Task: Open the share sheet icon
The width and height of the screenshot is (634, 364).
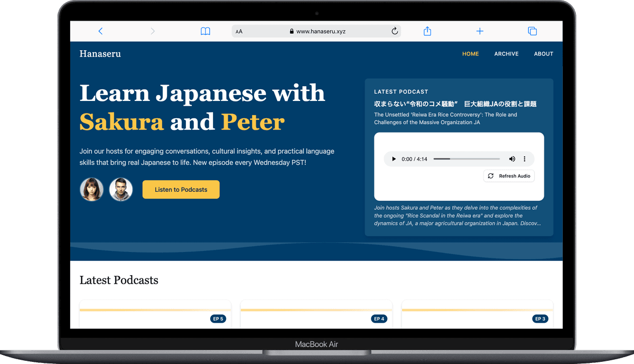Action: point(427,31)
